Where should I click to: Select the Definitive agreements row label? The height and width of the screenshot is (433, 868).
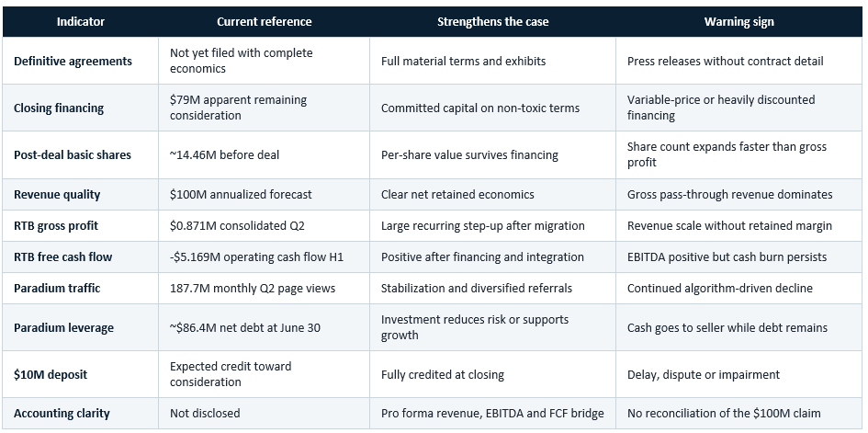pos(73,61)
